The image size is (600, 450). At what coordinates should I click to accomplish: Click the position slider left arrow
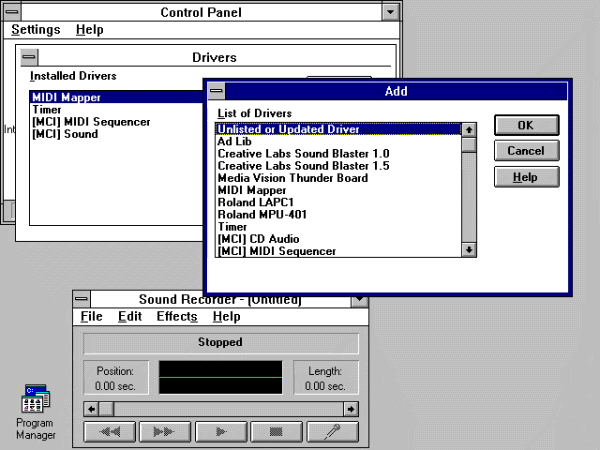91,409
